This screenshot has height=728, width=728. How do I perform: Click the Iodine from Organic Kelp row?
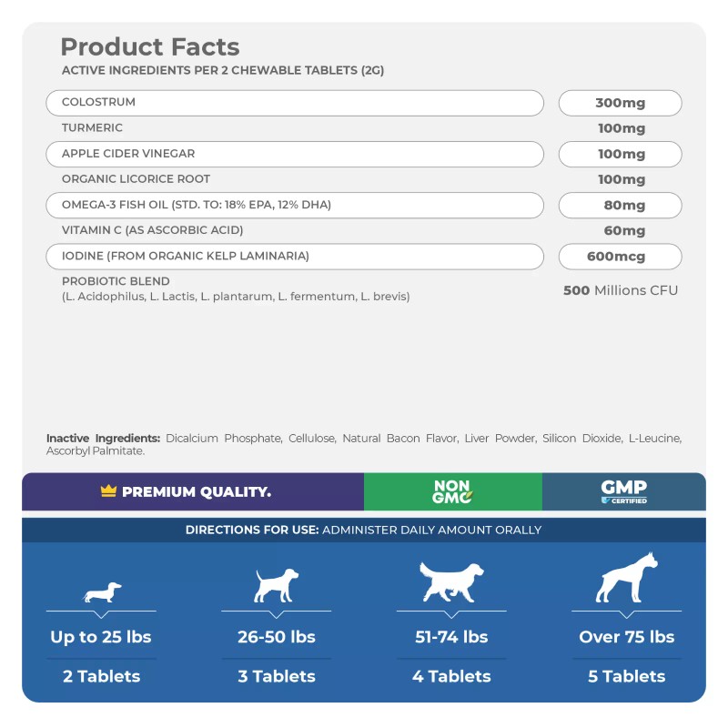click(x=294, y=257)
